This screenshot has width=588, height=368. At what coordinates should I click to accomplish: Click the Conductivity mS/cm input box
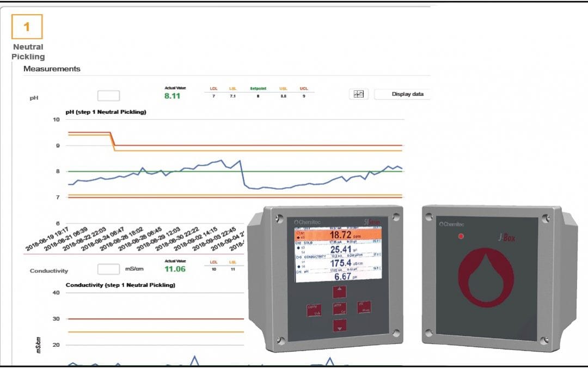(x=108, y=269)
